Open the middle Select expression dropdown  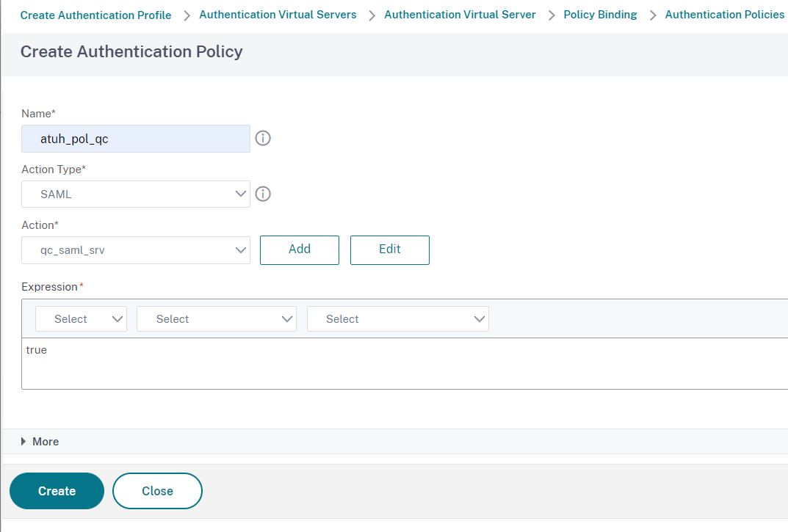[216, 318]
